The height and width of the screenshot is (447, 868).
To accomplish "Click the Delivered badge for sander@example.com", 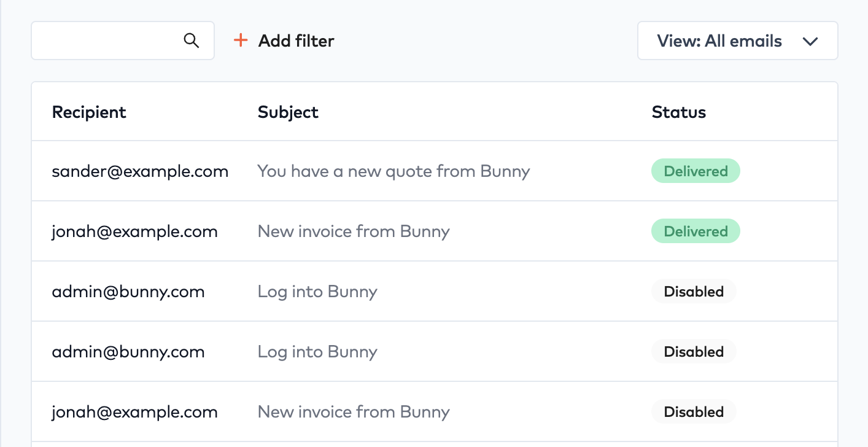I will (696, 171).
